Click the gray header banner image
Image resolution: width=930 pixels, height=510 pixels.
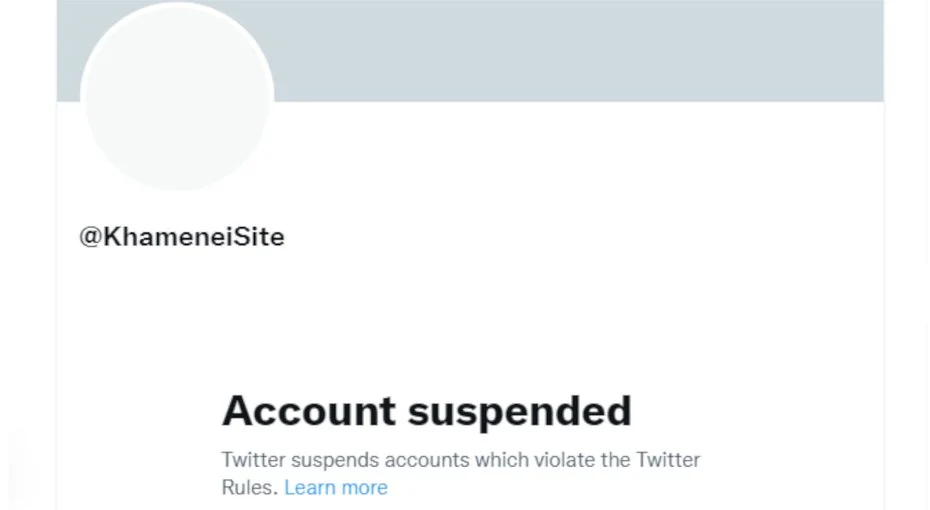tap(560, 50)
